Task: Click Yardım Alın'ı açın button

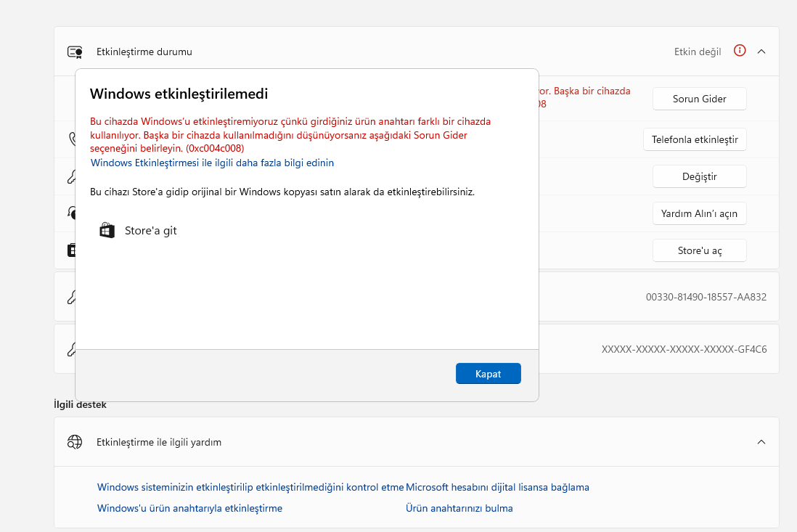Action: (x=700, y=213)
